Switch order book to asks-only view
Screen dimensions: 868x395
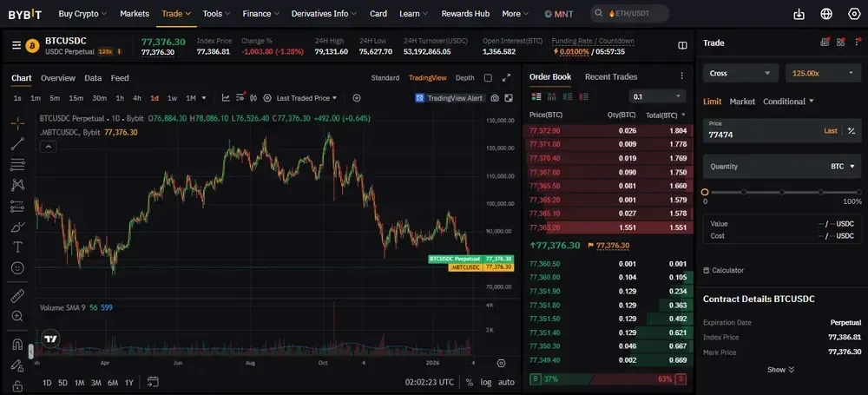[x=583, y=97]
